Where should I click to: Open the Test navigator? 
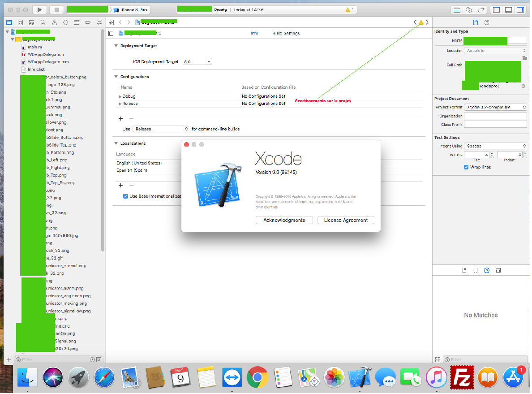(65, 23)
